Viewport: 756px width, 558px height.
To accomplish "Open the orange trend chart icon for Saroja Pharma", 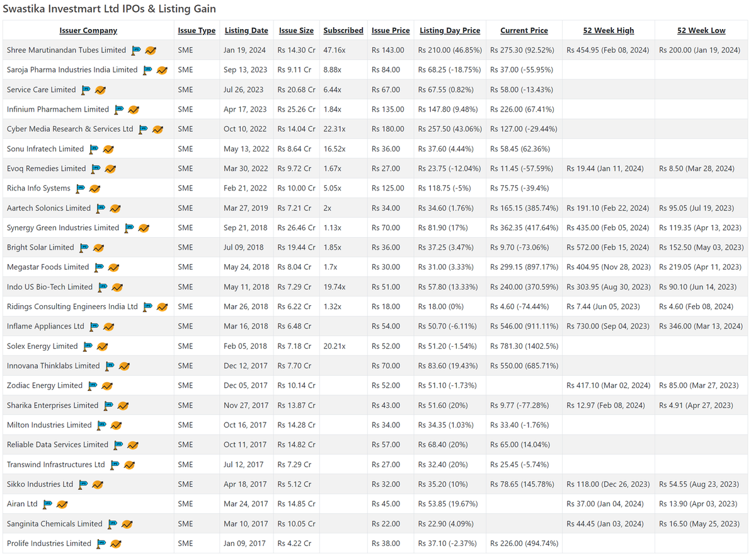I will tap(162, 70).
